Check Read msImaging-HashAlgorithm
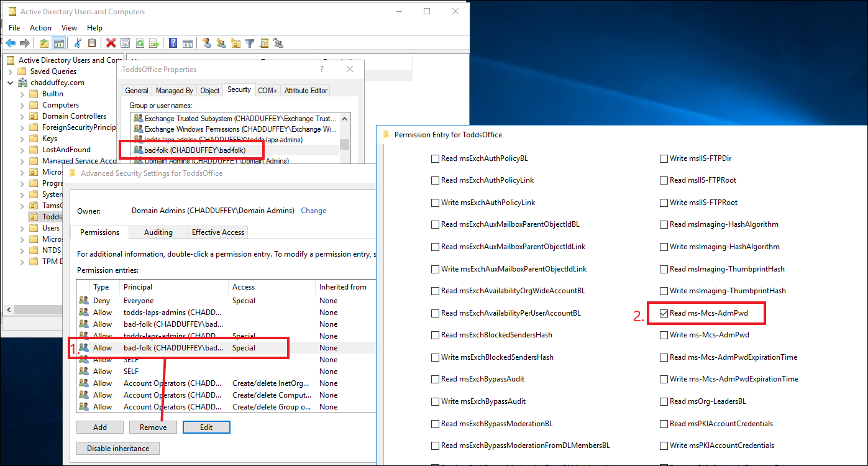This screenshot has width=868, height=466. [x=664, y=224]
